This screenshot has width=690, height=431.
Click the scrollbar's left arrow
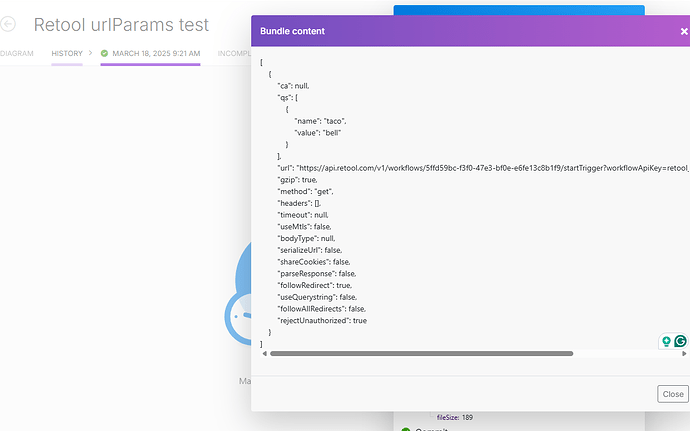point(264,353)
